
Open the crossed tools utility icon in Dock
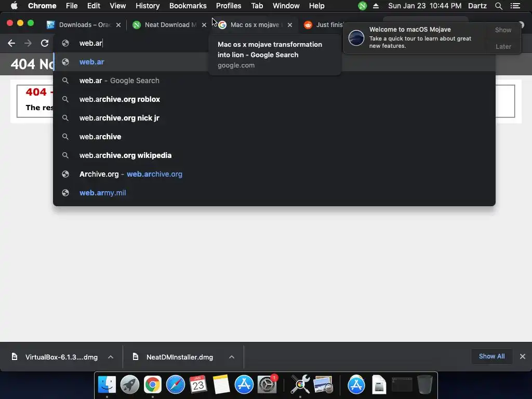tap(300, 384)
